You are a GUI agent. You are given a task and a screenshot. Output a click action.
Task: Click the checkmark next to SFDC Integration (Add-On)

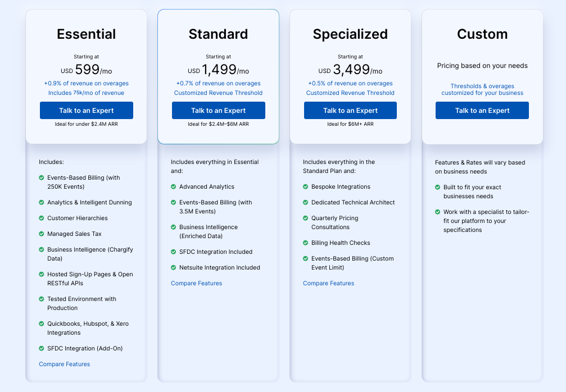pyautogui.click(x=42, y=348)
